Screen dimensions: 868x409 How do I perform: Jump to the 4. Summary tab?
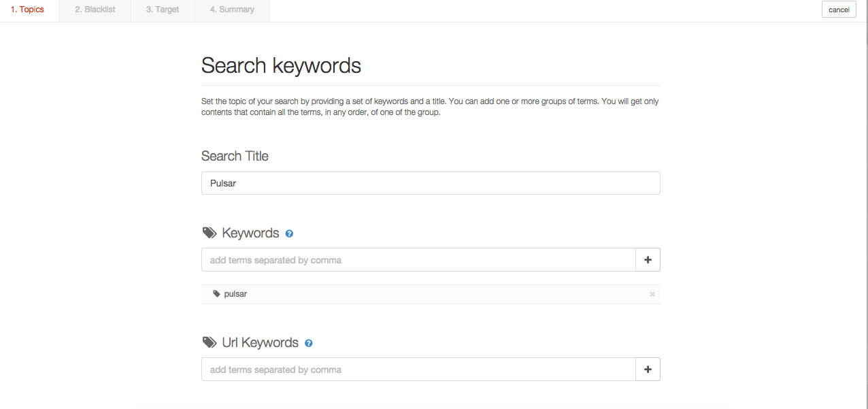[232, 10]
